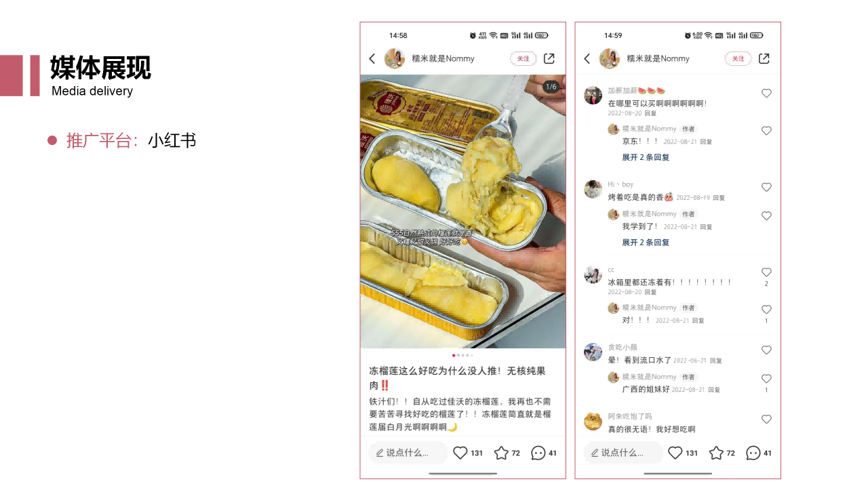Viewport: 868px width, 488px height.
Task: Tap back arrow on comments screen
Action: [x=587, y=59]
